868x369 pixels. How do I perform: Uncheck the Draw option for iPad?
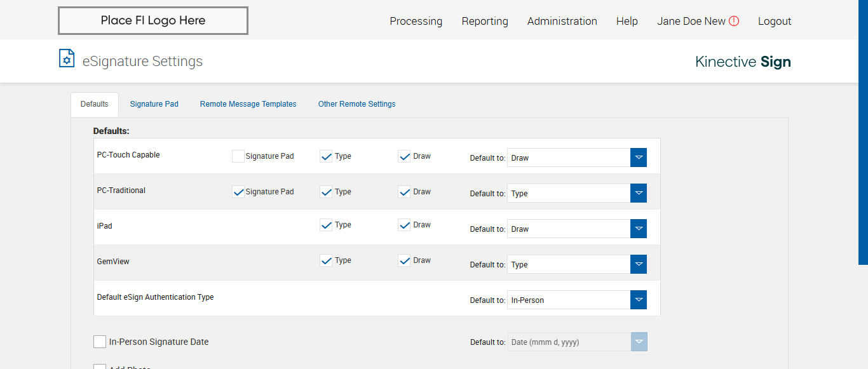click(x=404, y=225)
